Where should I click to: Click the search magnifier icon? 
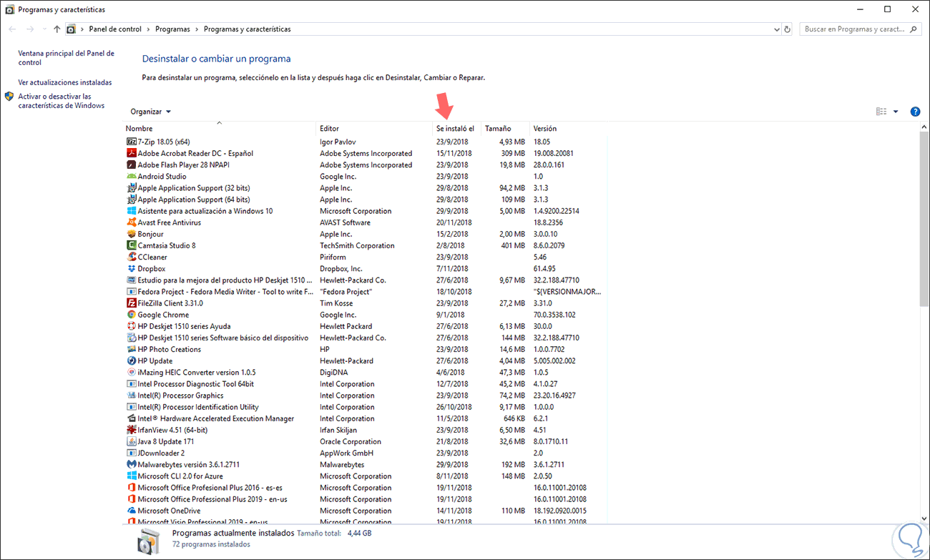pos(914,29)
